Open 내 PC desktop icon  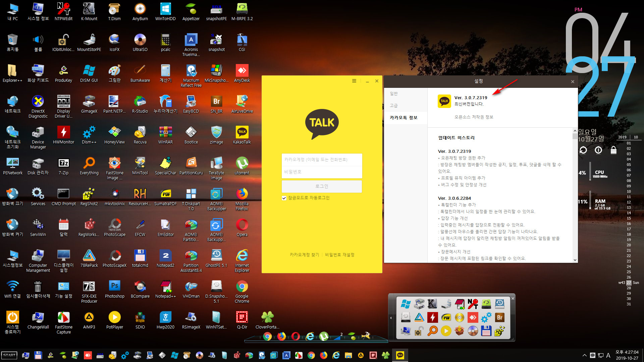click(x=13, y=11)
